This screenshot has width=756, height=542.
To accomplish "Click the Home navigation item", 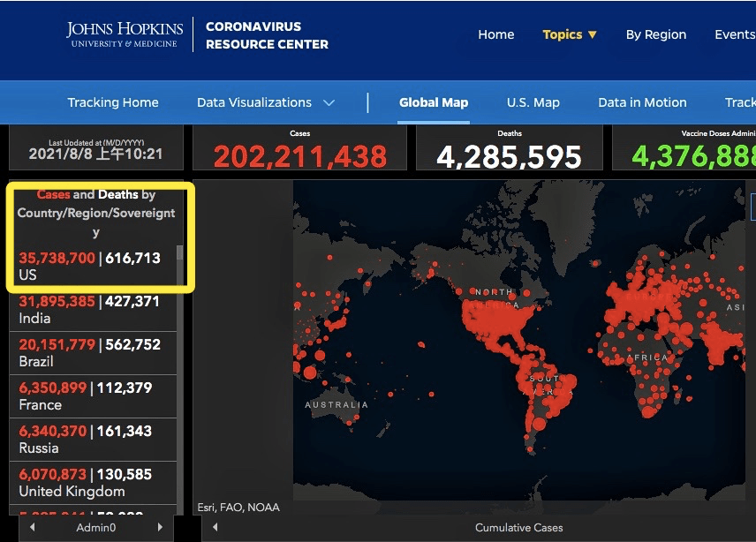I will point(495,34).
